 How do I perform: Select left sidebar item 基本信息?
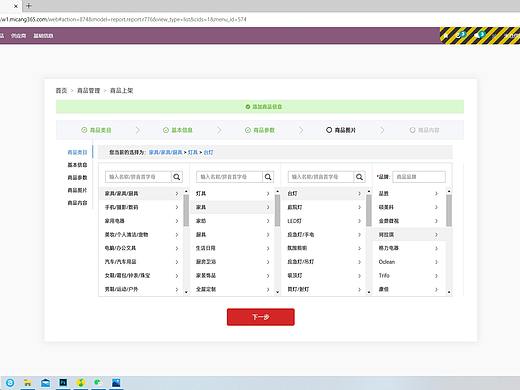(x=77, y=165)
